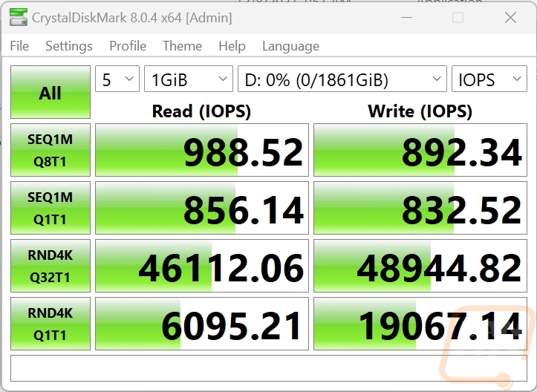
Task: Start all benchmarks with the All button
Action: point(51,92)
